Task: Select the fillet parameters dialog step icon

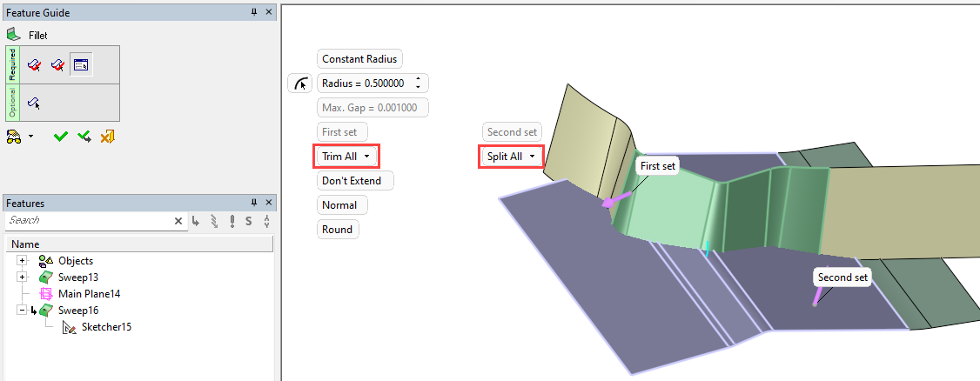Action: point(81,65)
